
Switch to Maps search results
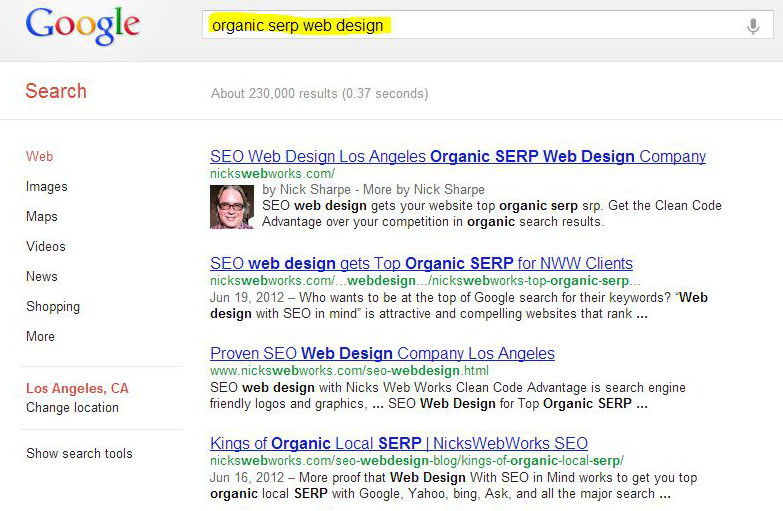42,216
